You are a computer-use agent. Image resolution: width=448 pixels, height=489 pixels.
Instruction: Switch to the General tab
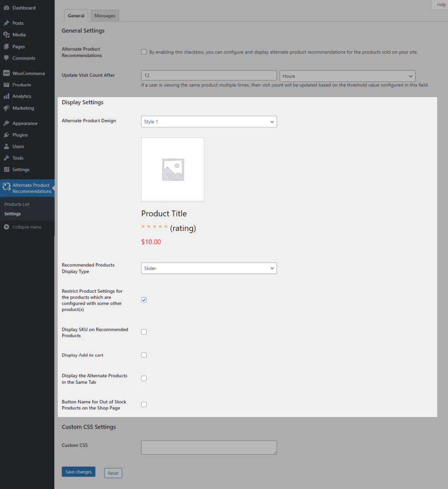point(76,16)
